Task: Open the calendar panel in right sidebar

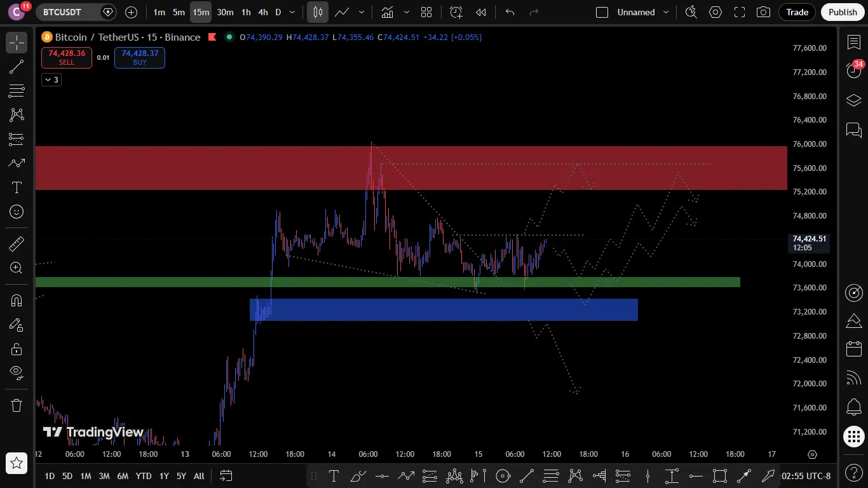Action: [x=854, y=349]
